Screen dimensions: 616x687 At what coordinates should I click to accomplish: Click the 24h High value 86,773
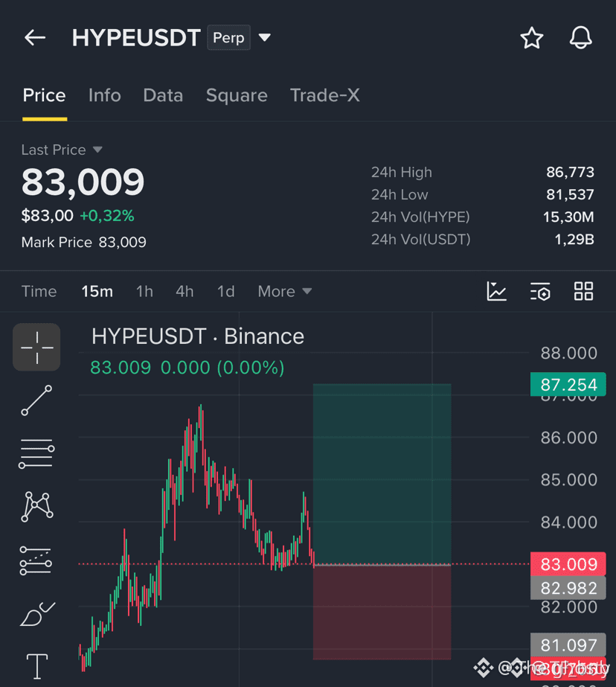[570, 172]
